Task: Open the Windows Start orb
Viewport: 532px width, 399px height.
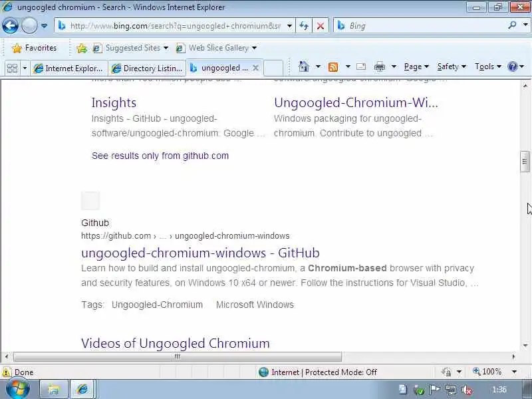Action: pos(18,389)
